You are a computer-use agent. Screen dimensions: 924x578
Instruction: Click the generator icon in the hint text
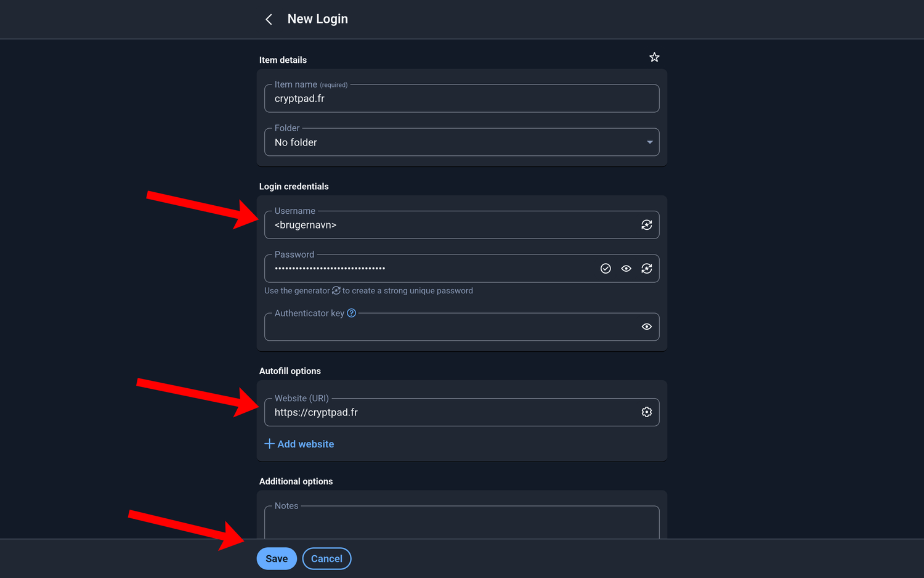point(336,290)
